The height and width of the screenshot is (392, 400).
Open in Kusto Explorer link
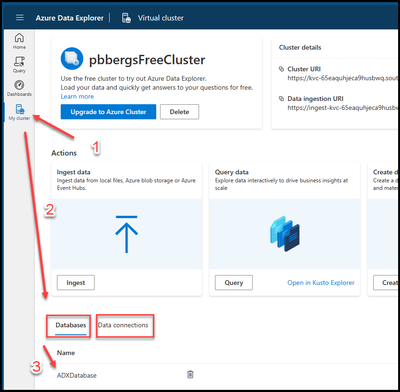tap(321, 283)
